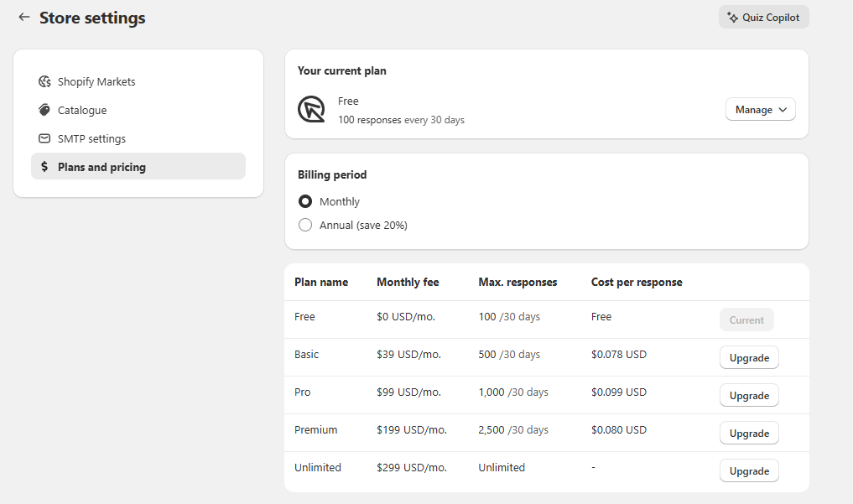Click the Store settings page title
Screen dimensions: 853x504
coord(92,18)
